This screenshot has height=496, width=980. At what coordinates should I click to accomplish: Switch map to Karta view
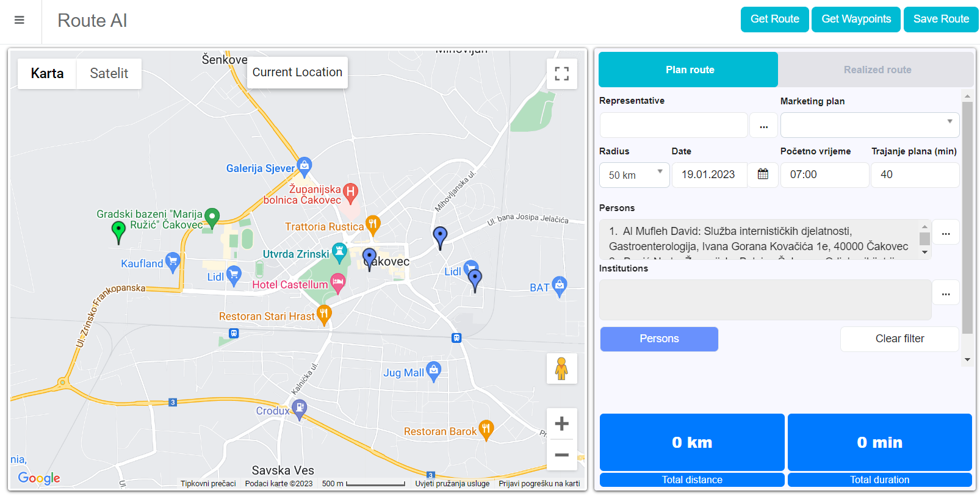47,74
